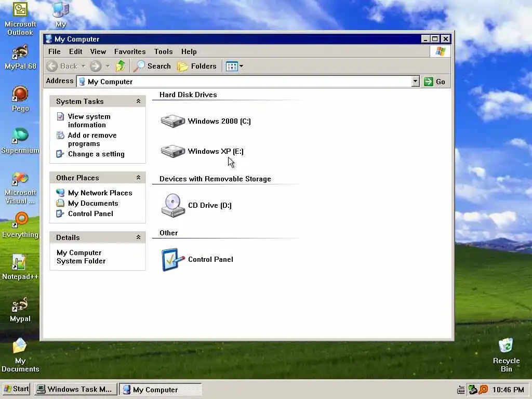This screenshot has height=399, width=532.
Task: Close the My Computer window
Action: click(x=446, y=39)
